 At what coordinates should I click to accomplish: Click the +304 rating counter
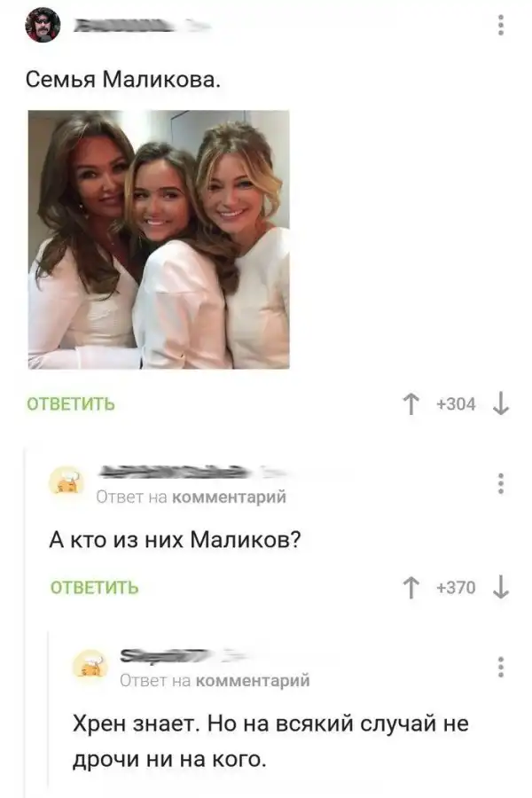(456, 404)
